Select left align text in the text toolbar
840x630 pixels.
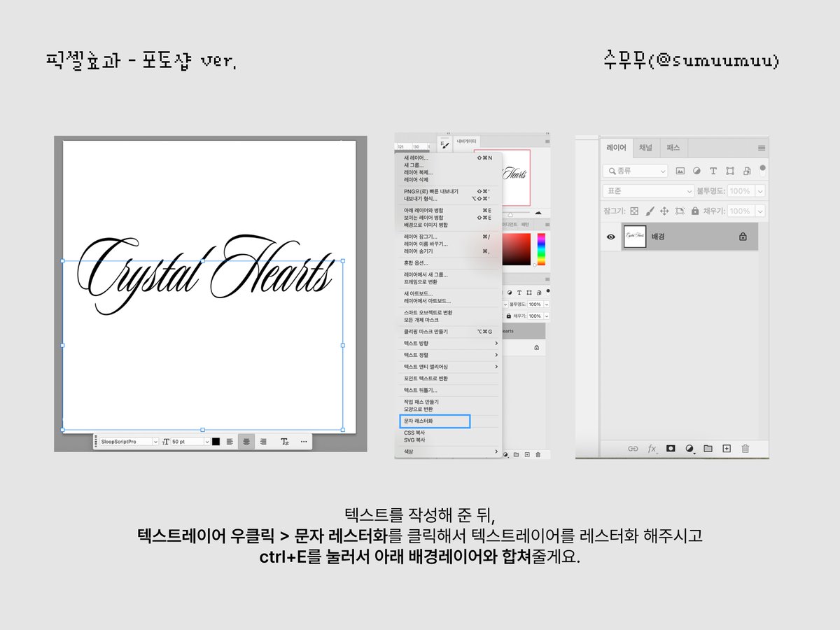[230, 442]
